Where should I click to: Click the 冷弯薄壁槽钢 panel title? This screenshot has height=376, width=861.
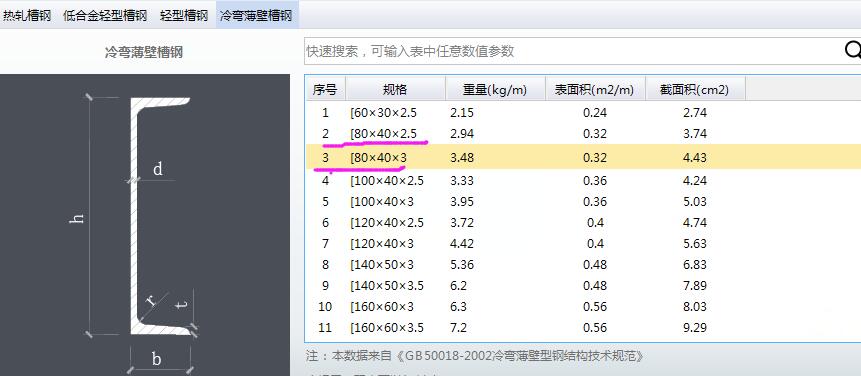coord(143,53)
